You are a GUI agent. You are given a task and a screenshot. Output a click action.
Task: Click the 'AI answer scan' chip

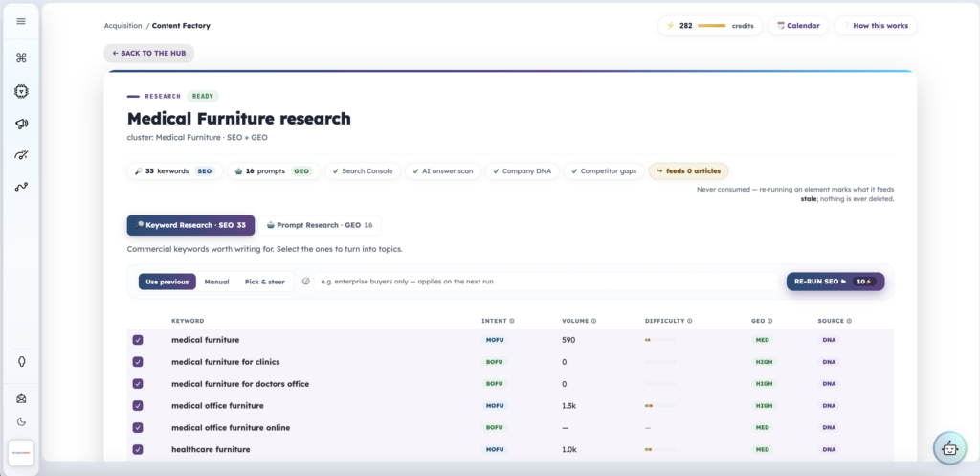(442, 170)
